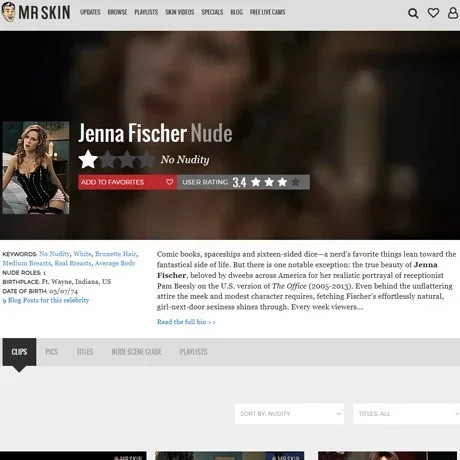
Task: Follow the Medium Breasts keyword link
Action: 27,263
